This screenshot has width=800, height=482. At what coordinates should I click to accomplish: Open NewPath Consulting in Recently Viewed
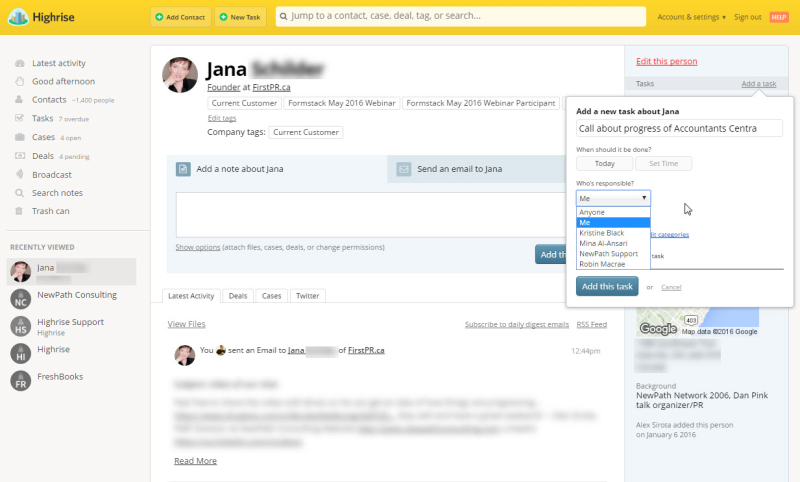[x=77, y=295]
